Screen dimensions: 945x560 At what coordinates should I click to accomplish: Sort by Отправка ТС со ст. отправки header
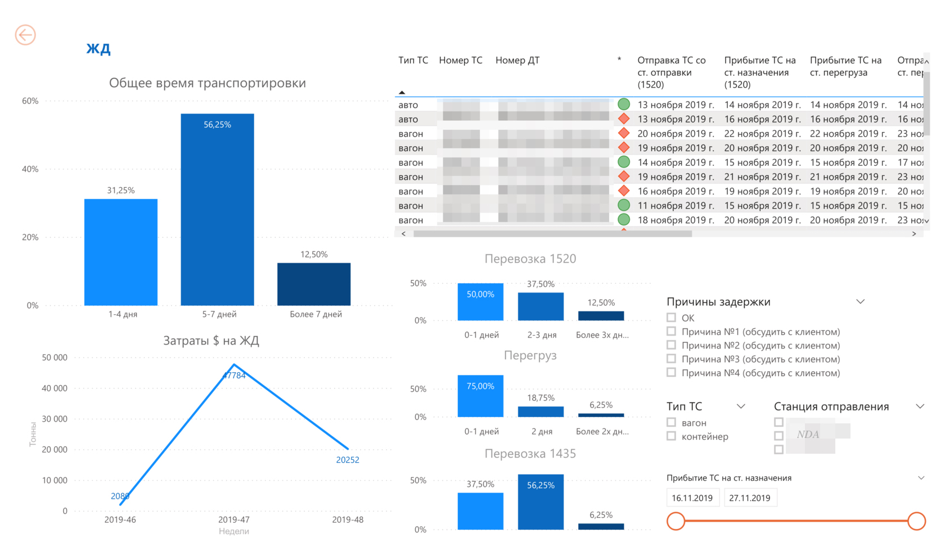click(671, 73)
